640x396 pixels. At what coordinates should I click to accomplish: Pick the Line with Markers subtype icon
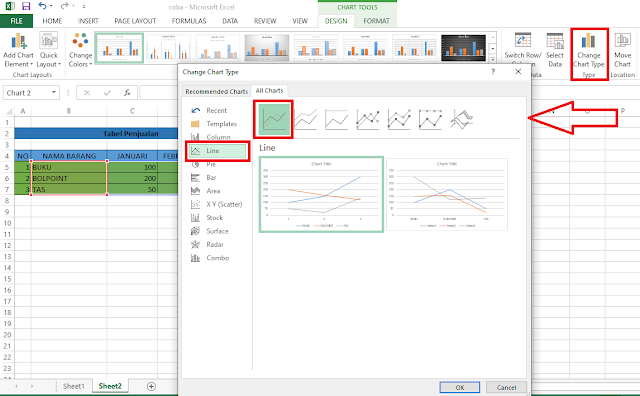(x=368, y=120)
